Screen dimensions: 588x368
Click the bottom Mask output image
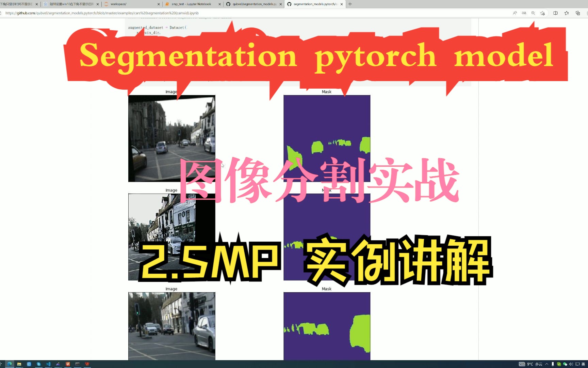327,326
